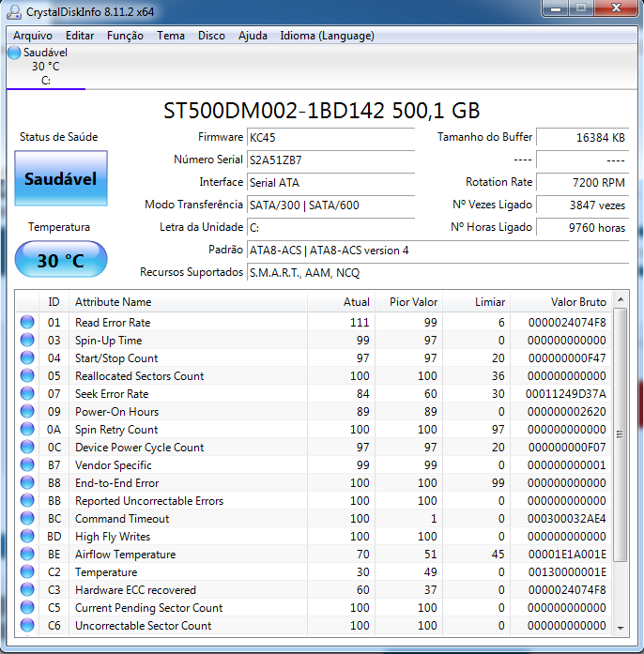Open the Tema menu

(171, 36)
